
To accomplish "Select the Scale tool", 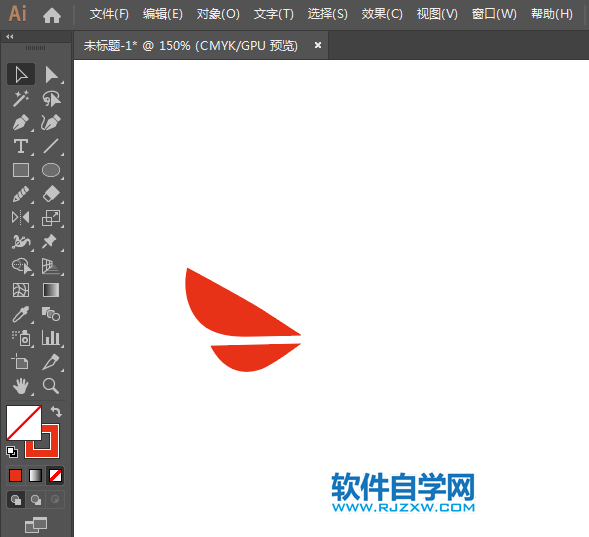I will pos(51,218).
